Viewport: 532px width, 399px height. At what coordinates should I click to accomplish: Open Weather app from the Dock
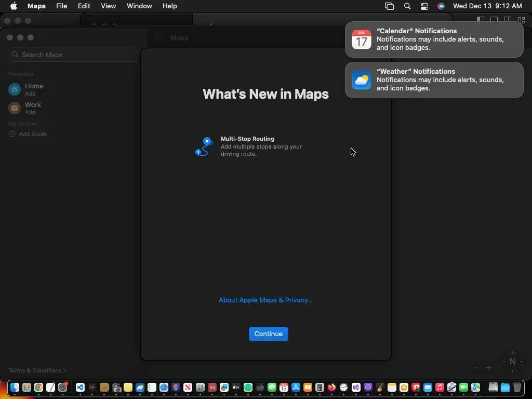[x=140, y=387]
